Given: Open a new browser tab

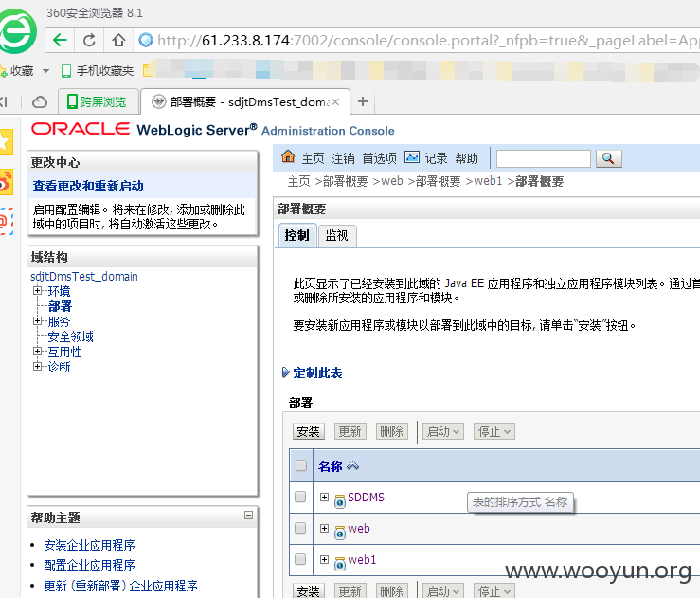Looking at the screenshot, I should 363,101.
